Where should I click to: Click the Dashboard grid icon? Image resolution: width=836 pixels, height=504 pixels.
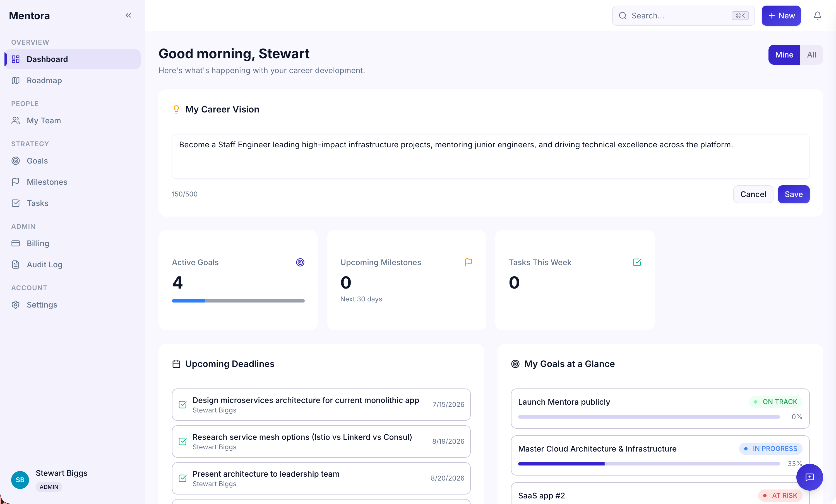pos(16,59)
